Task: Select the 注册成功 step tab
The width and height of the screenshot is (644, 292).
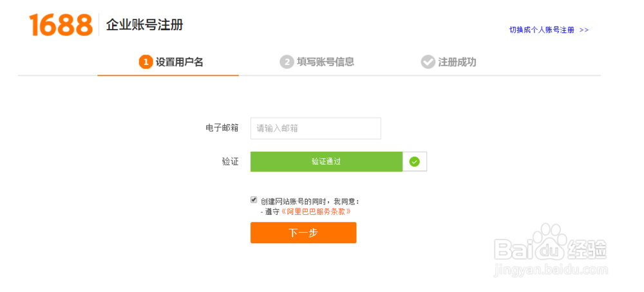Action: (x=448, y=62)
